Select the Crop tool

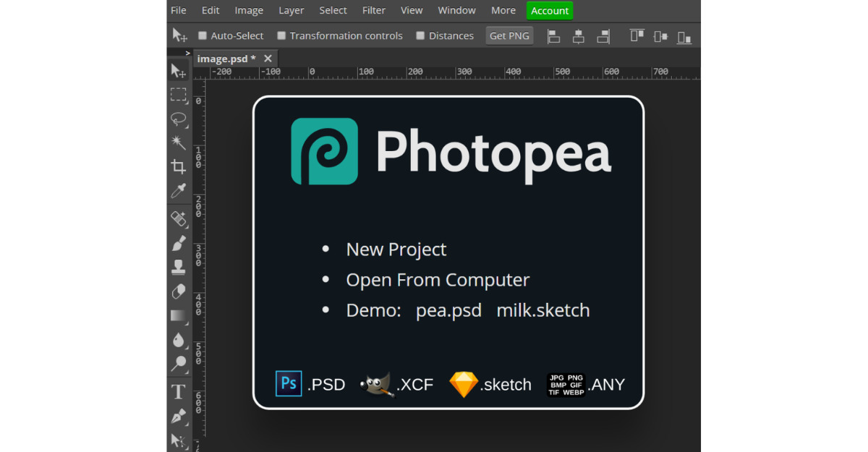pyautogui.click(x=179, y=167)
